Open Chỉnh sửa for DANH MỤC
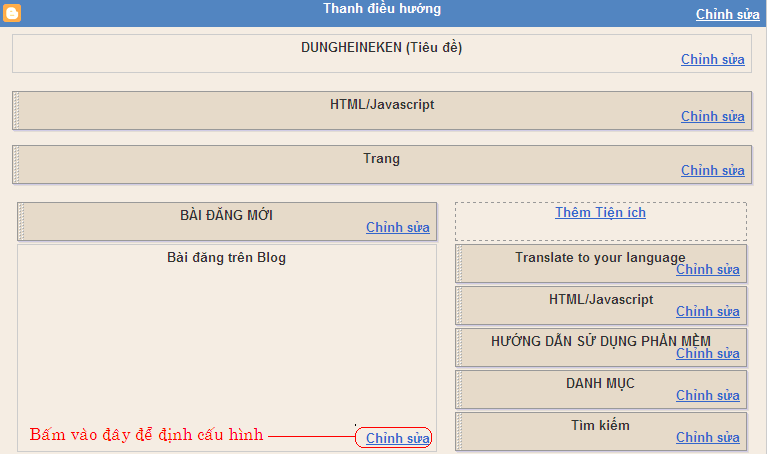This screenshot has height=454, width=767. click(x=708, y=396)
